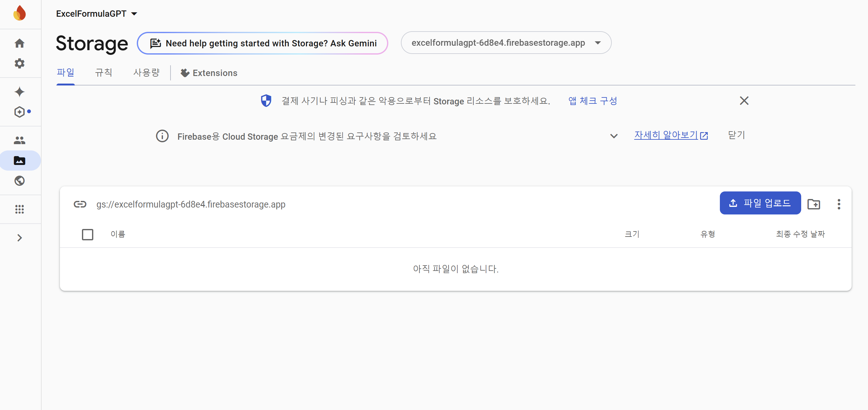
Task: Open the hexagon icon with blue dot
Action: (x=20, y=112)
